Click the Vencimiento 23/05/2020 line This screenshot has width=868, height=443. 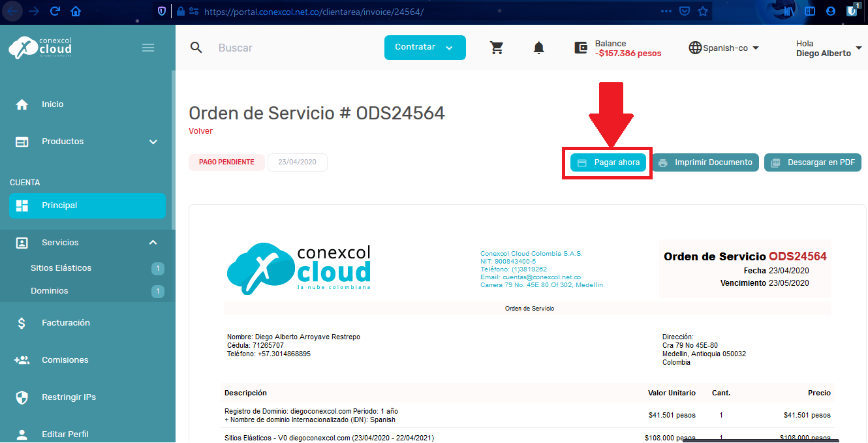pyautogui.click(x=765, y=283)
